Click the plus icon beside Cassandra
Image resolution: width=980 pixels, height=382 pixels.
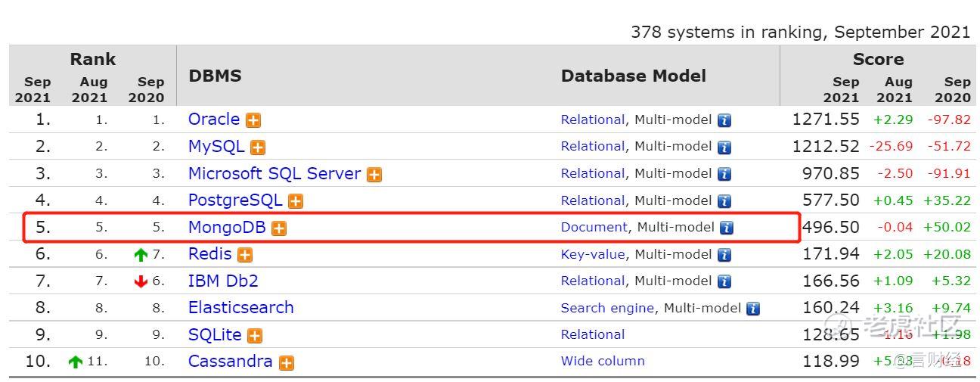pyautogui.click(x=286, y=363)
